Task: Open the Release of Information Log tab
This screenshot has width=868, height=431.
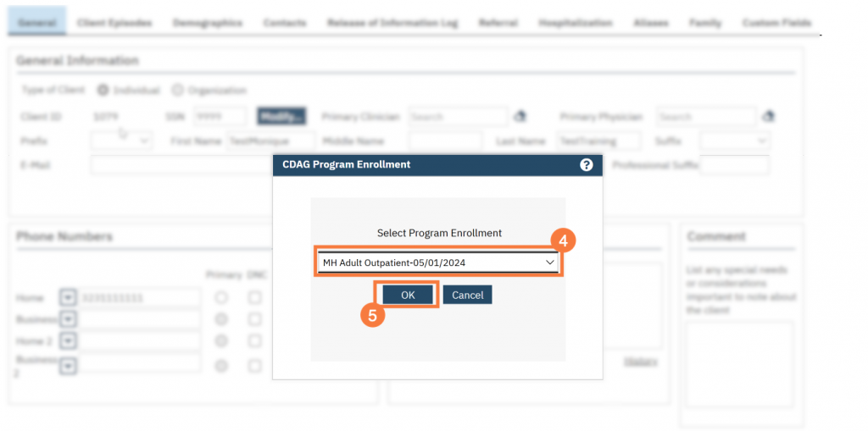Action: tap(392, 23)
